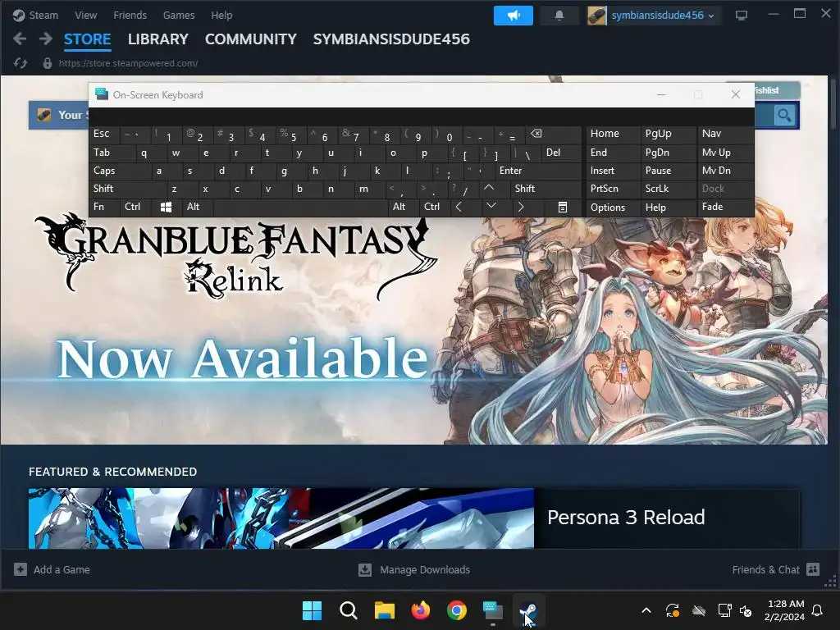Toggle Caps key on On-Screen Keyboard
Viewport: 840px width, 630px height.
pos(118,171)
